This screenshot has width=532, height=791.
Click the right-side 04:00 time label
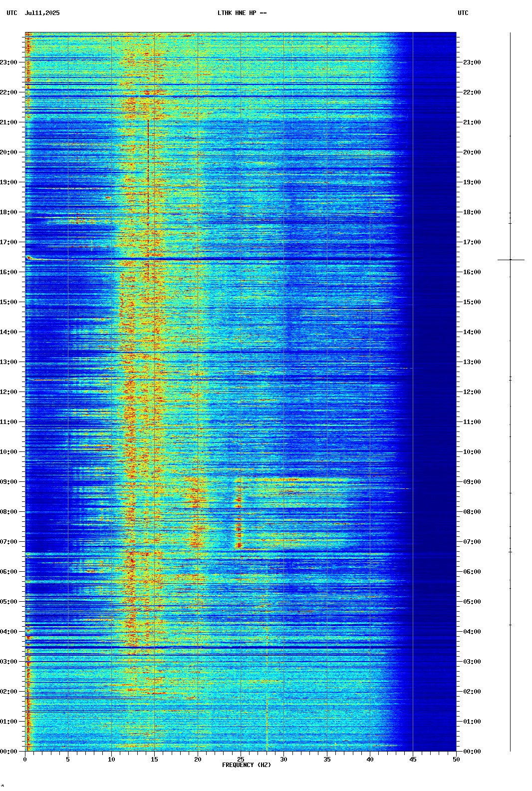click(472, 632)
